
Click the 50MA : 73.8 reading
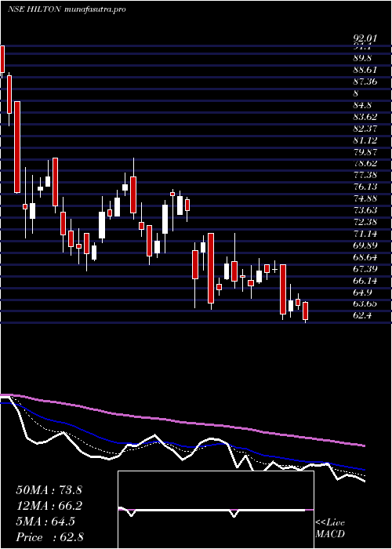49,490
